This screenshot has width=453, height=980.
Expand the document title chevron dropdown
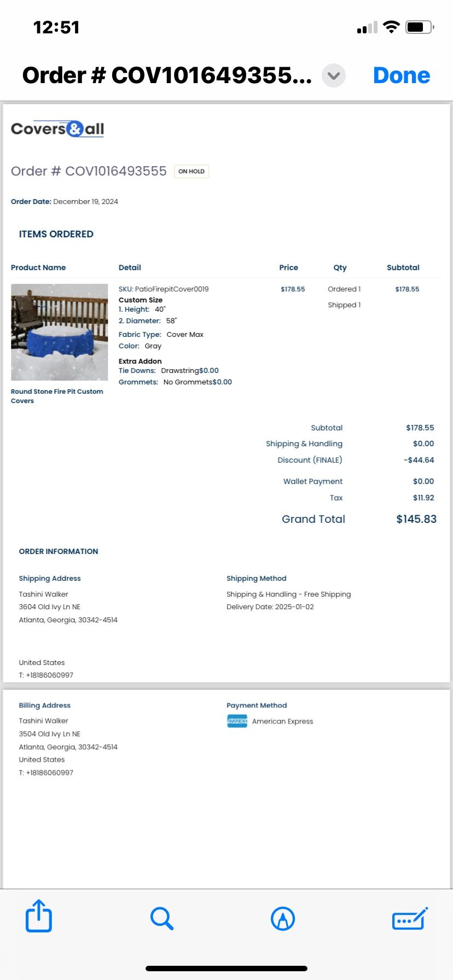click(x=334, y=75)
